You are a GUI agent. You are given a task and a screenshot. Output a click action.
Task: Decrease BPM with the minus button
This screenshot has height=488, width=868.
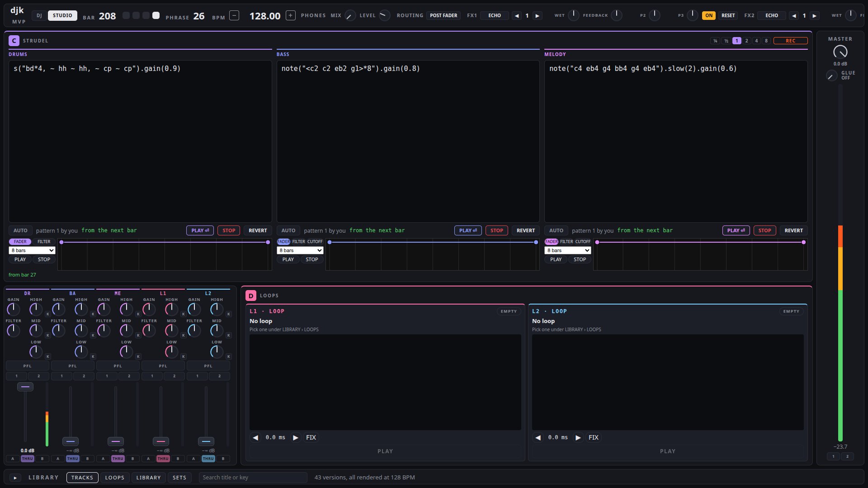(234, 16)
